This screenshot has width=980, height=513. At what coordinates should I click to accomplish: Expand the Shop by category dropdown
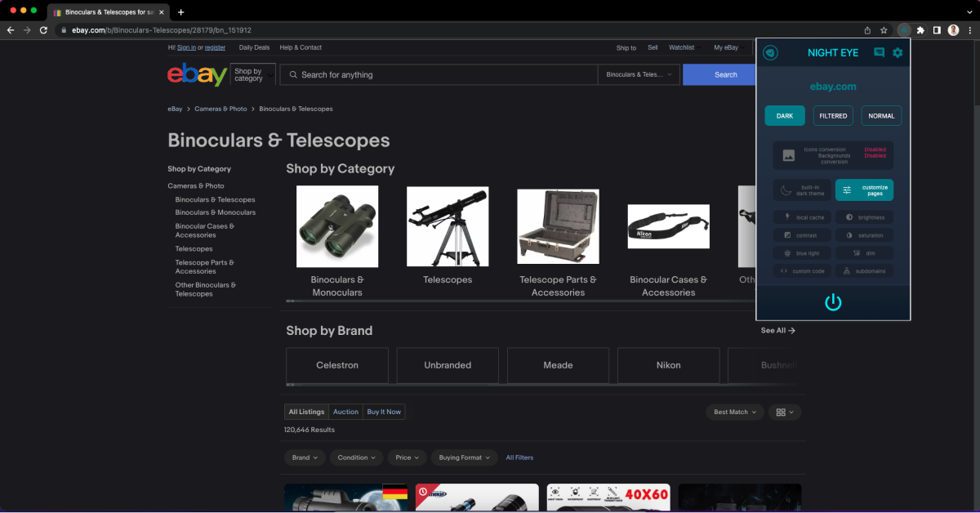[252, 74]
